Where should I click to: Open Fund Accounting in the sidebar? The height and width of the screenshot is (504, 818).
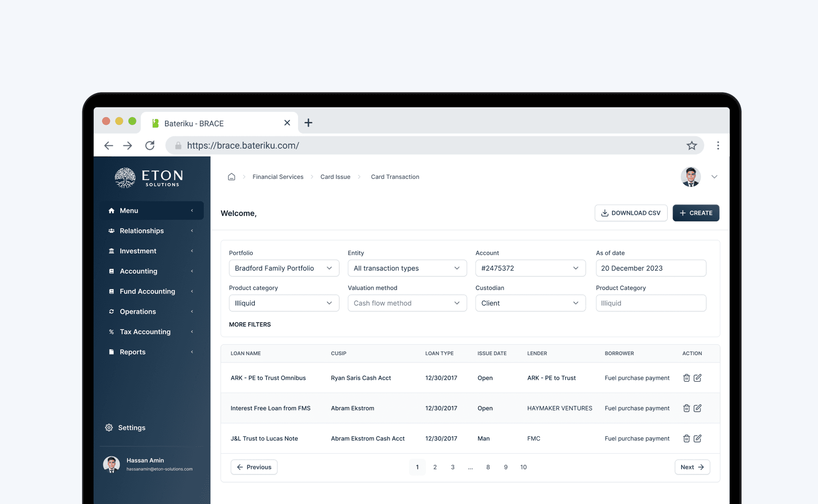click(152, 291)
